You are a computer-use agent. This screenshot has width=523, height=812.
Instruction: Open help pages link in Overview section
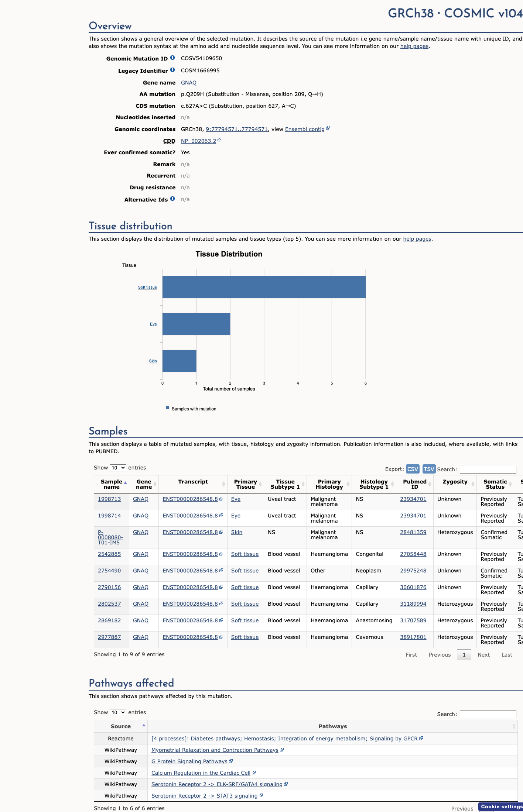pos(414,46)
